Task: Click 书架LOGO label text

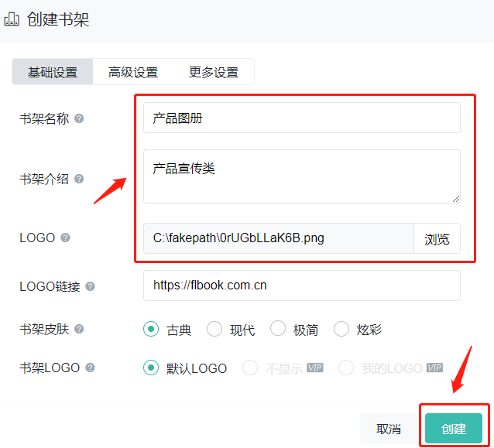Action: click(50, 368)
